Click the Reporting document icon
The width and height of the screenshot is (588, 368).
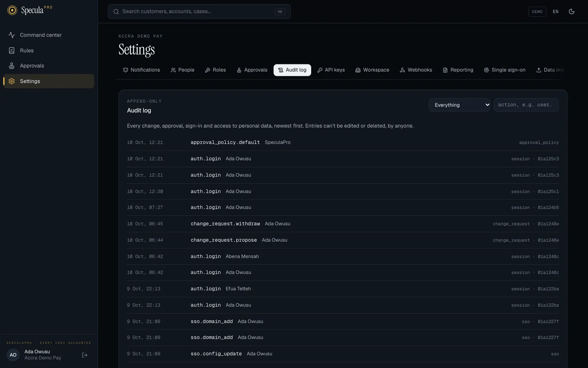[x=445, y=70]
